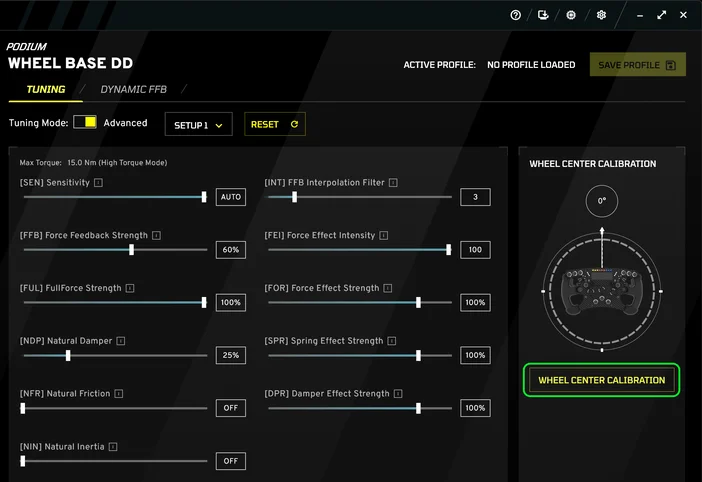This screenshot has height=482, width=702.
Task: Click the Natural Friction OFF value box
Action: click(231, 408)
